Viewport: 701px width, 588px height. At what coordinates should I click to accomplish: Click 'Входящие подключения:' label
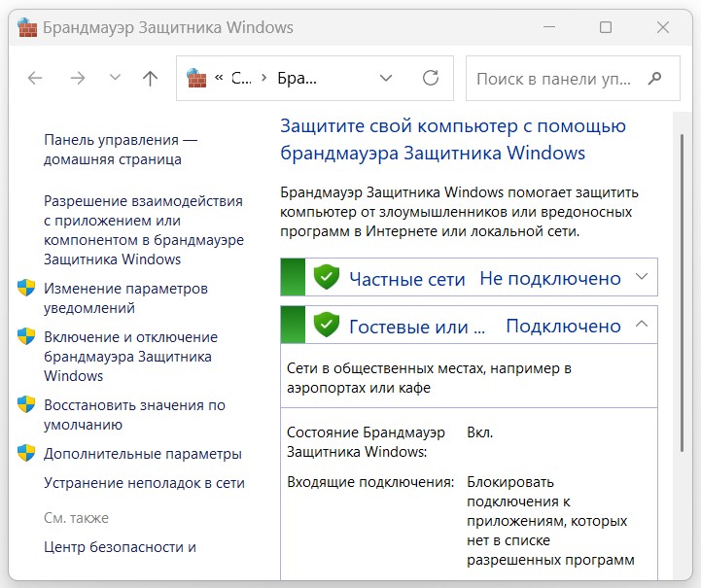(x=370, y=482)
